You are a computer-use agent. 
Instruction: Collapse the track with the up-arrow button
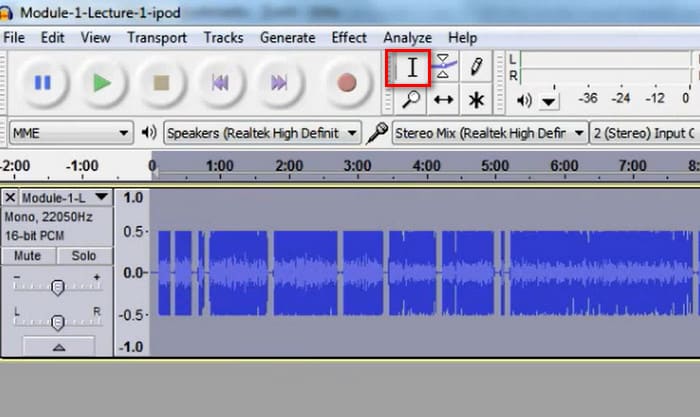pos(58,346)
